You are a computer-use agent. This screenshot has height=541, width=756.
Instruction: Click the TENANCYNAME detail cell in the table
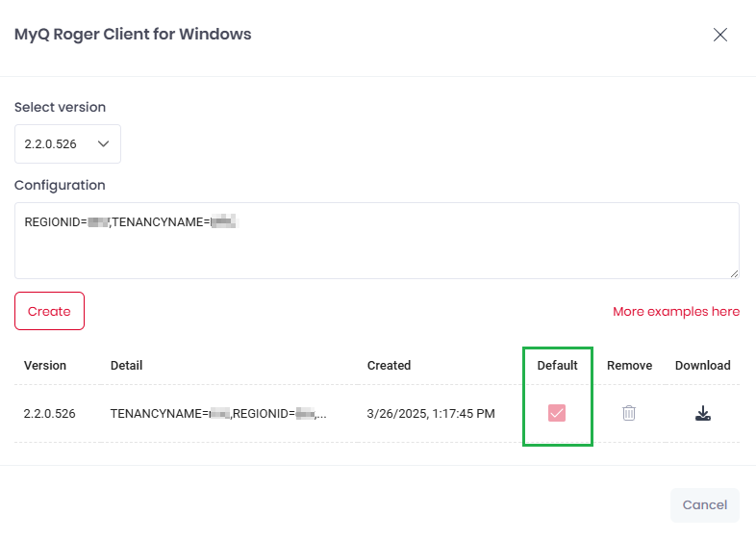click(x=218, y=414)
